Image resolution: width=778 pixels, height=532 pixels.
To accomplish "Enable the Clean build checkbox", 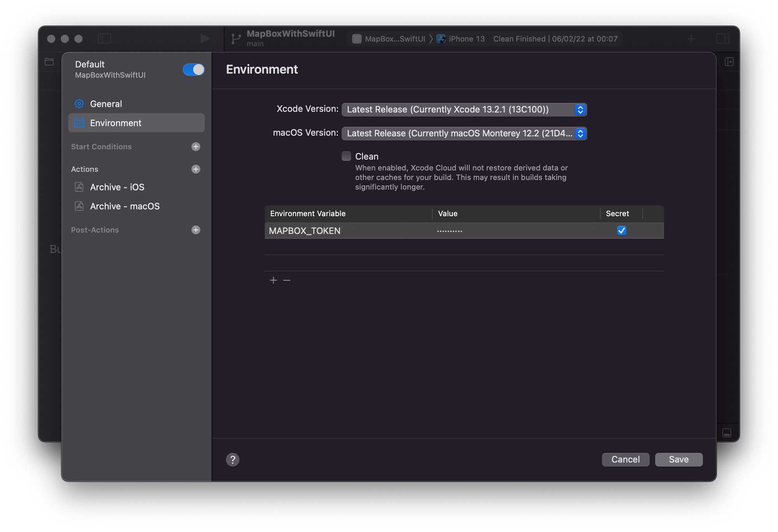I will (x=346, y=156).
